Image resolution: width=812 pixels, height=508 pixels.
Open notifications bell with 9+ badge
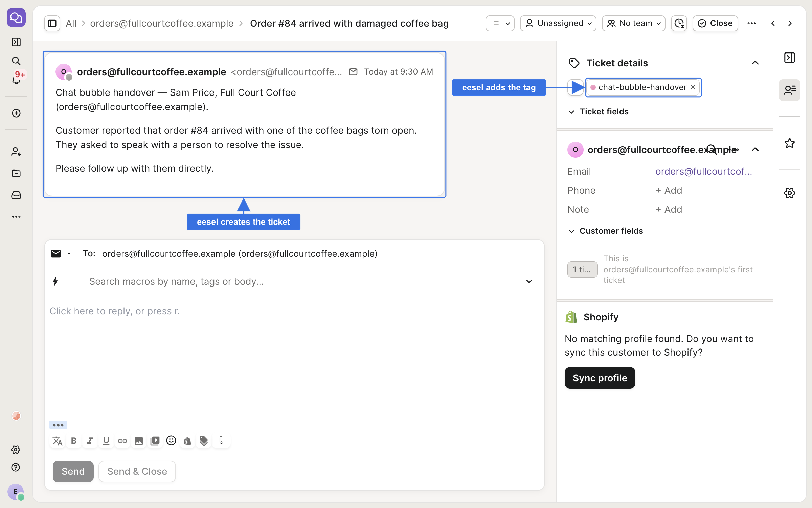point(16,80)
